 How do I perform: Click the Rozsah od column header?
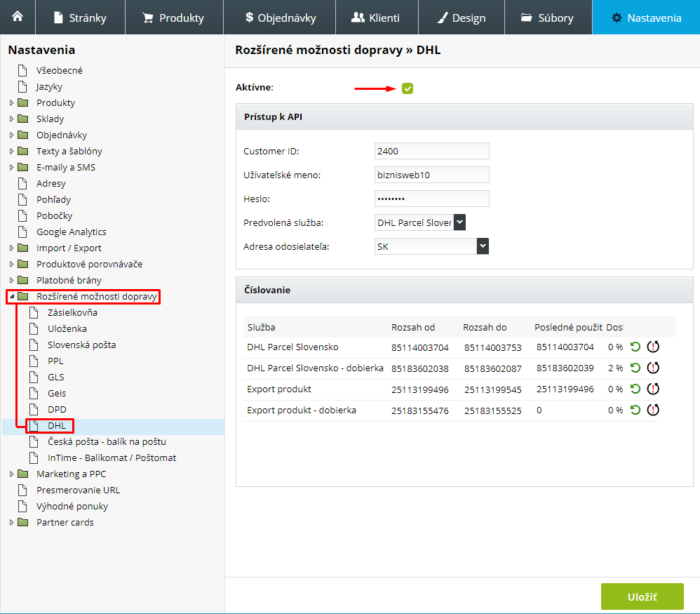413,327
